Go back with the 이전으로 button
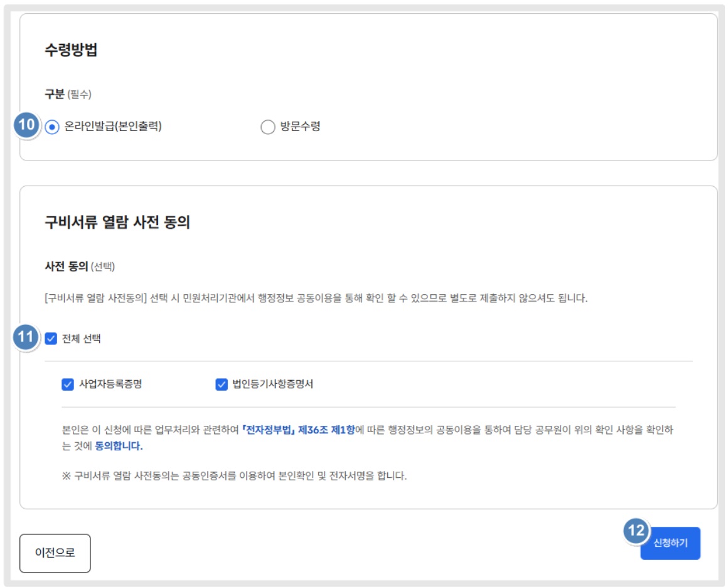728x587 pixels. [x=55, y=553]
